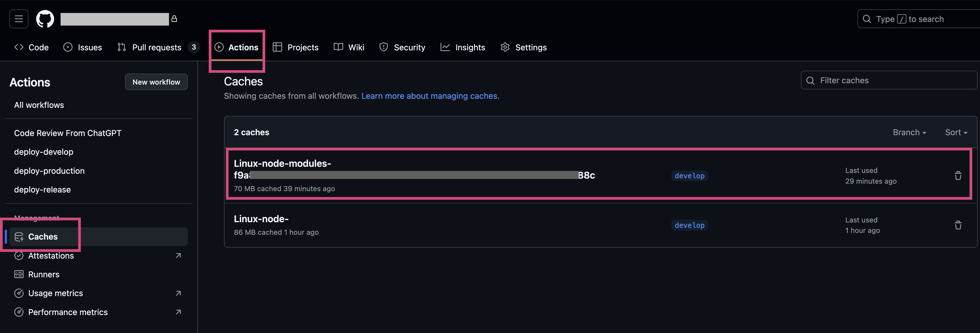The height and width of the screenshot is (333, 980).
Task: Click the Actions play icon in navigation
Action: point(219,47)
